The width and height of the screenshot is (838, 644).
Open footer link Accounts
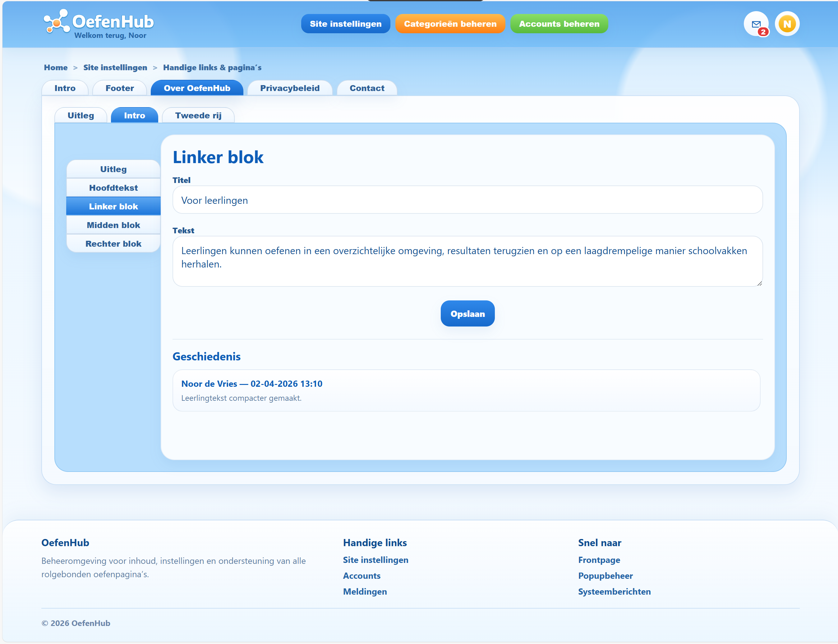pos(362,576)
